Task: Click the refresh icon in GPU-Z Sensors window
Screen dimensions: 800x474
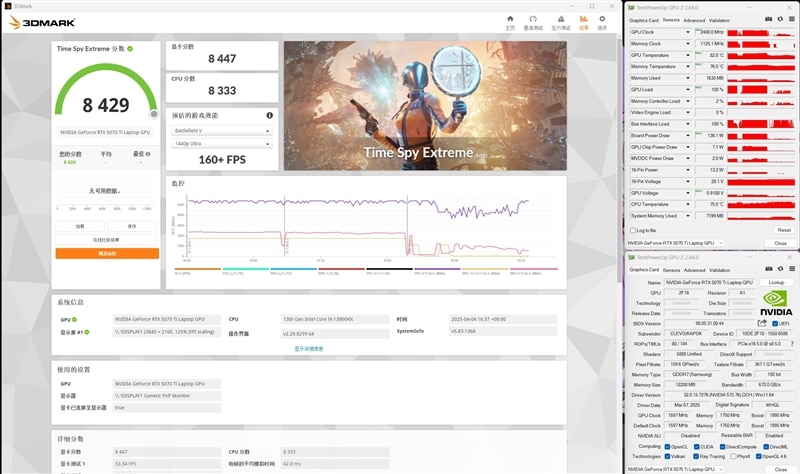Action: pos(778,20)
